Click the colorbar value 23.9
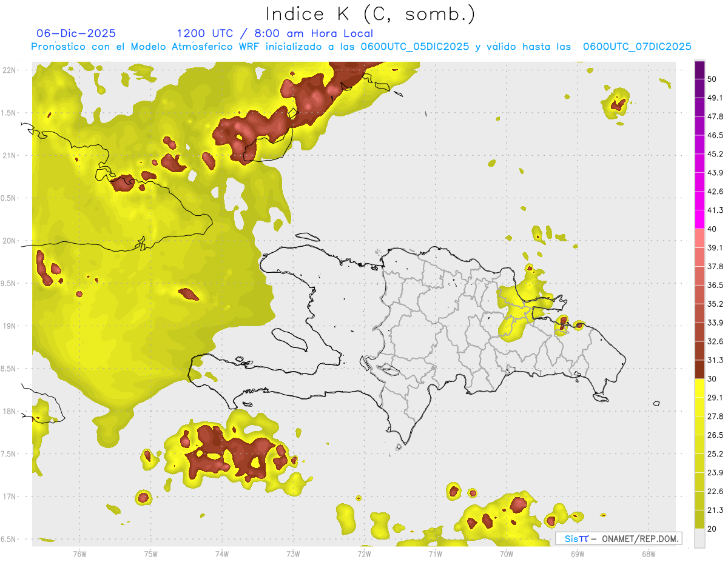The height and width of the screenshot is (562, 728). [715, 473]
